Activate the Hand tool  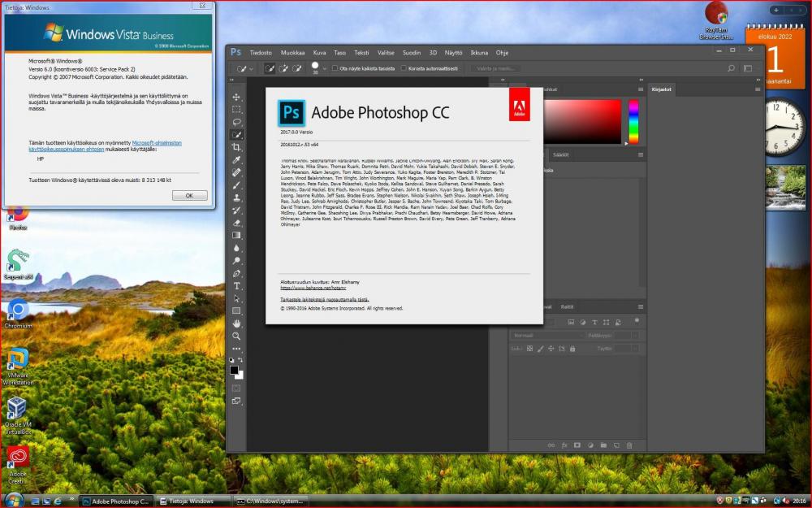[237, 323]
